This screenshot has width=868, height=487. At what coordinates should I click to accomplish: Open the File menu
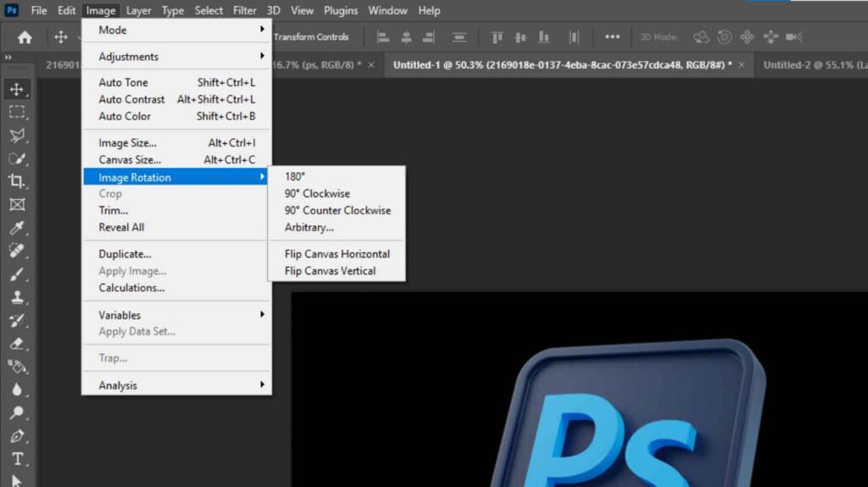point(39,10)
